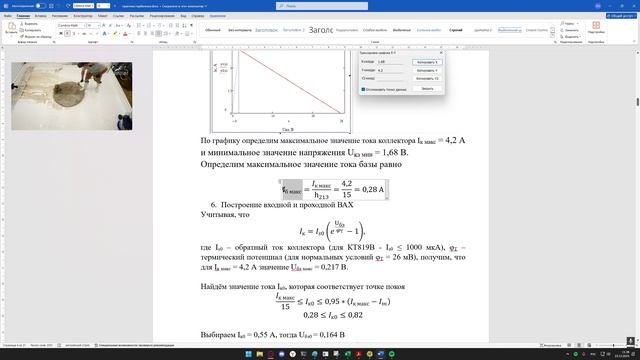Toggle Underline formatting
Image resolution: width=640 pixels, height=360 pixels.
pos(74,33)
